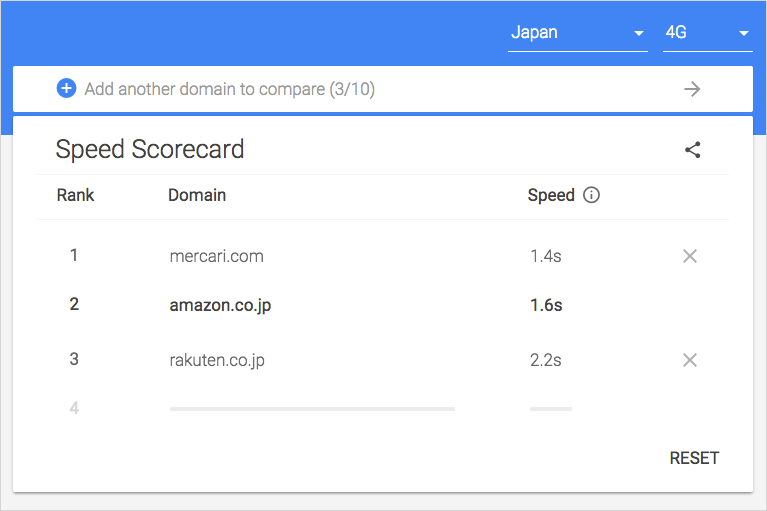Screen dimensions: 767x511
Task: Remove mercari.com with its X icon
Action: [x=690, y=256]
